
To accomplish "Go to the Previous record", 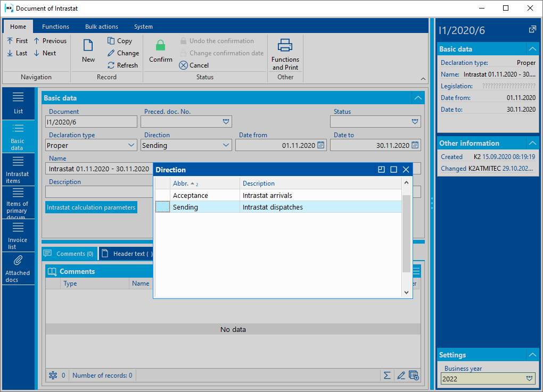I will click(x=50, y=41).
